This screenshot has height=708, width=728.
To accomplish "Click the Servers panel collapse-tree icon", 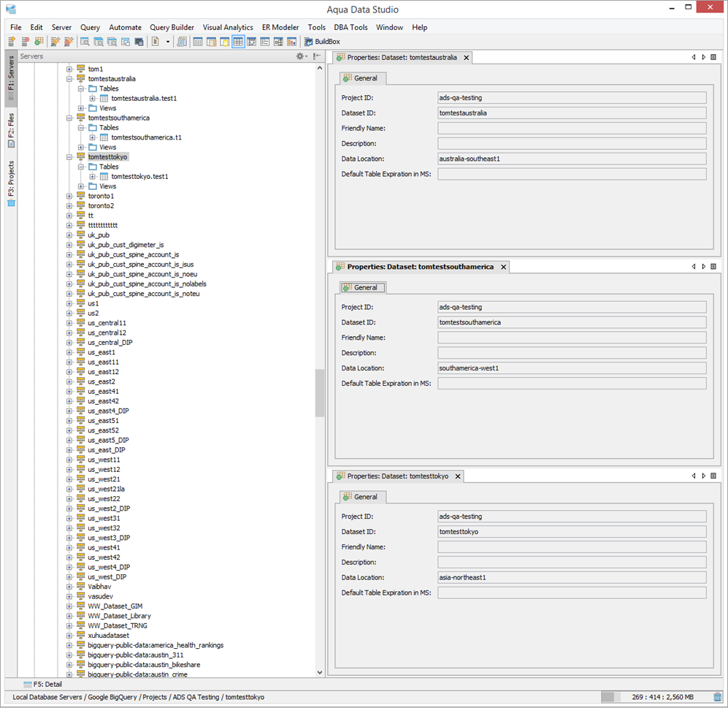I will click(317, 56).
